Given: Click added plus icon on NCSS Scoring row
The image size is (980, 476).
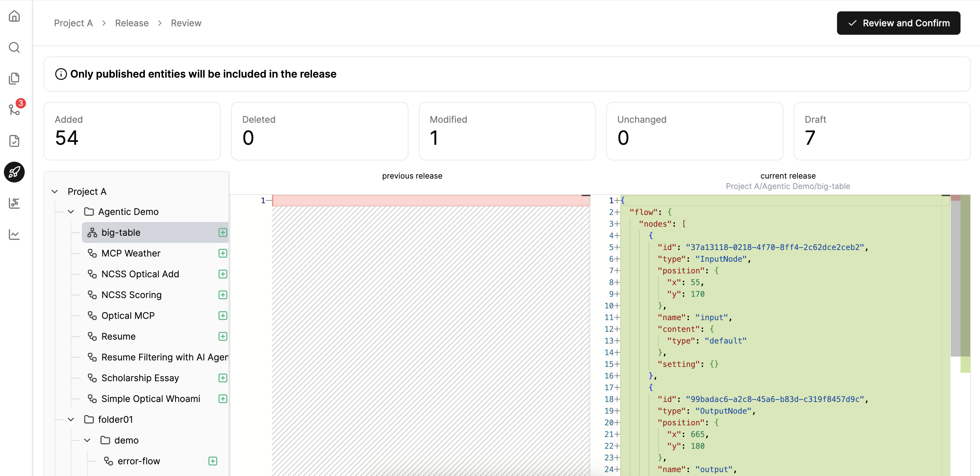Looking at the screenshot, I should click(x=223, y=294).
